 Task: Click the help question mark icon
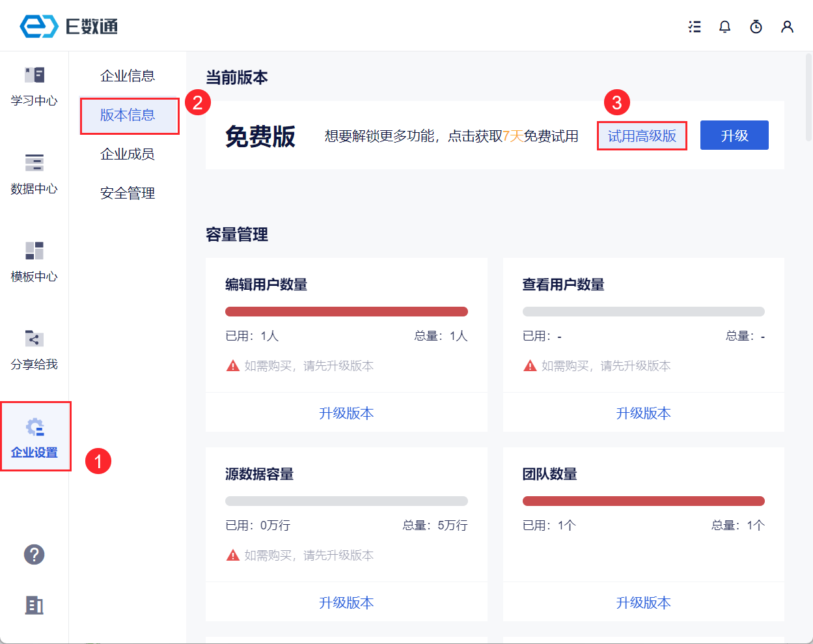(x=34, y=555)
